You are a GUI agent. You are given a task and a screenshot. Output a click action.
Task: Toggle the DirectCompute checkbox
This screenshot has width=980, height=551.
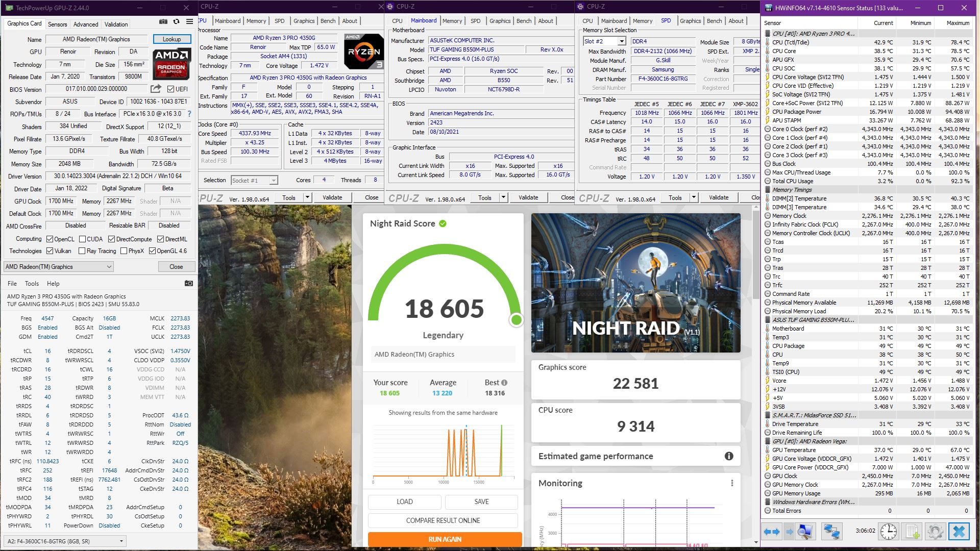[111, 239]
